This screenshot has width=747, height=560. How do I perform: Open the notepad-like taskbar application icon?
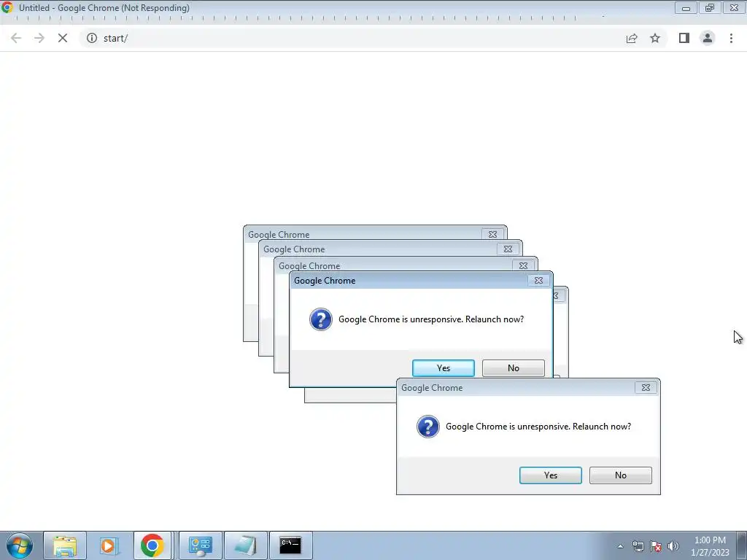click(x=245, y=545)
